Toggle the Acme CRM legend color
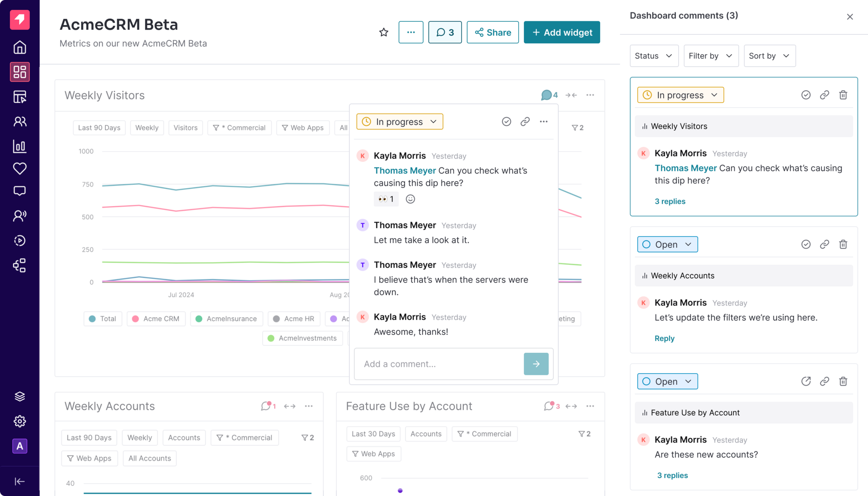The image size is (868, 496). [x=135, y=319]
